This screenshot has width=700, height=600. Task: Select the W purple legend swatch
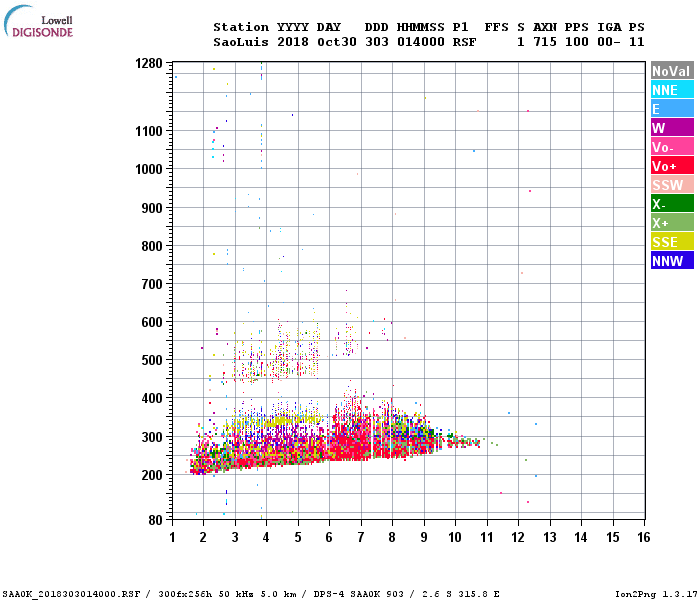tap(672, 128)
